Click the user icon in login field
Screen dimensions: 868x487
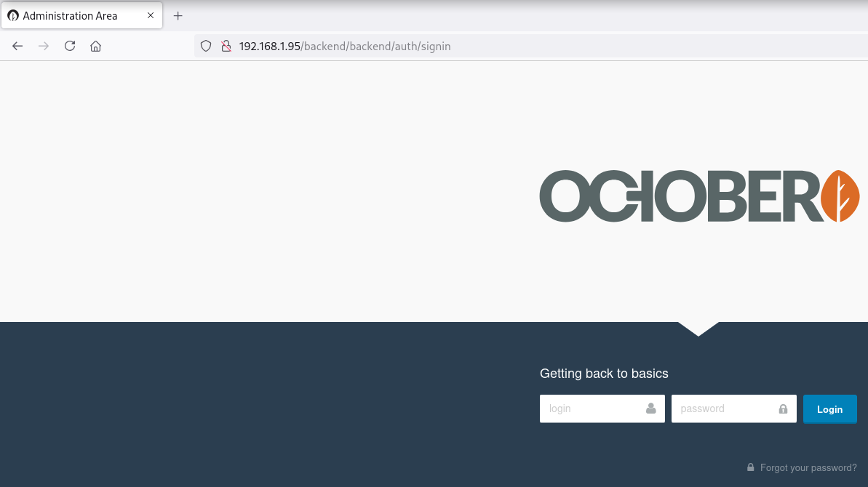651,408
